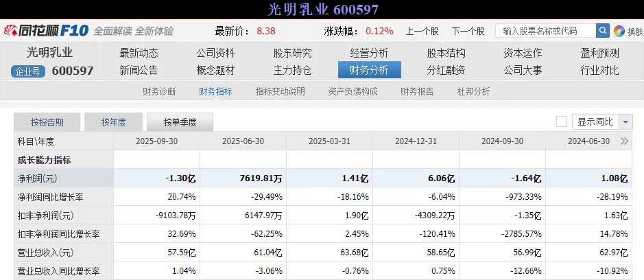Select the 净利润(元) row label

(36, 178)
